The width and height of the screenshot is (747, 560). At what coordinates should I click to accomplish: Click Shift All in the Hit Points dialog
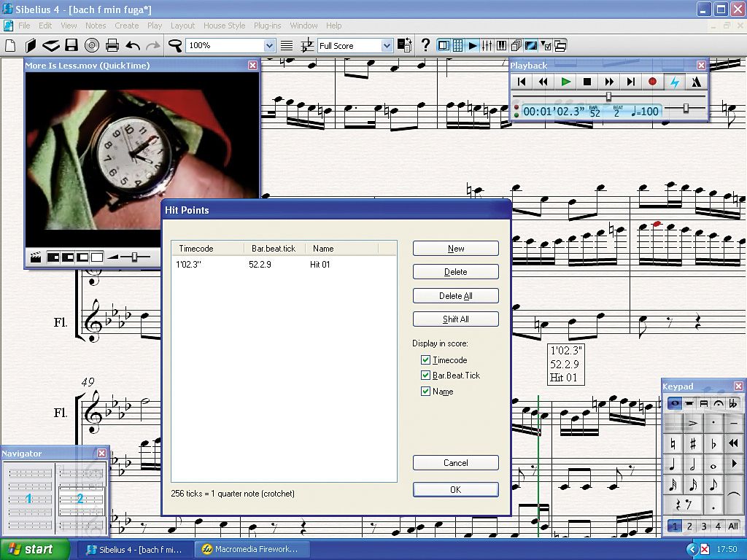click(455, 319)
